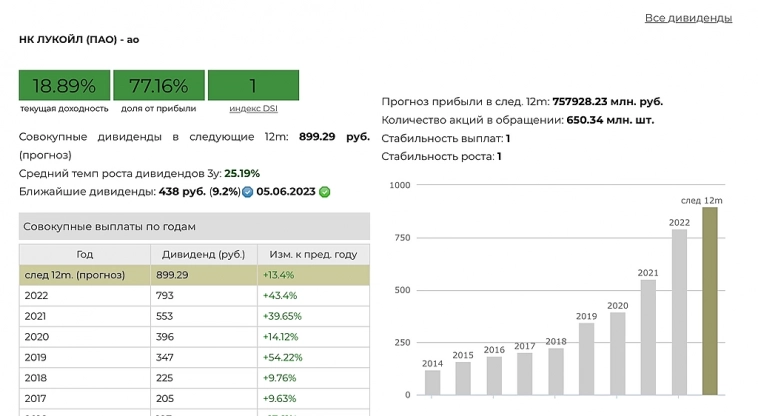Image resolution: width=758 pixels, height=416 pixels.
Task: Click the "индекс DSI" link
Action: pyautogui.click(x=253, y=108)
